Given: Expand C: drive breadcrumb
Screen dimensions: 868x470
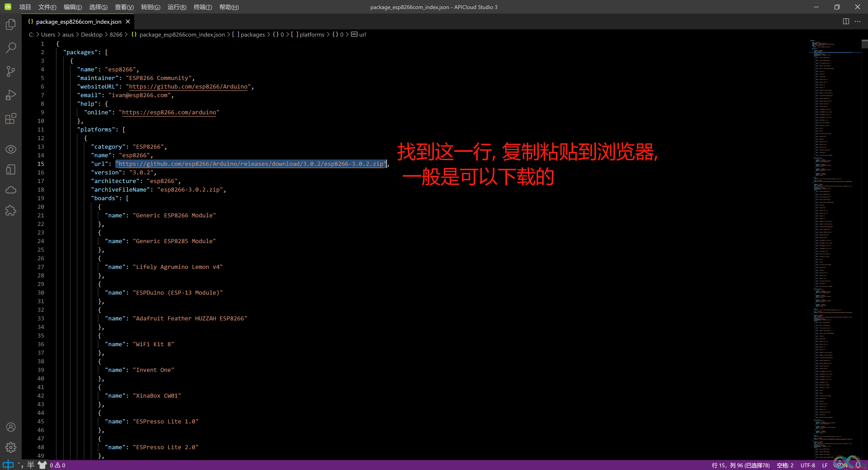Looking at the screenshot, I should click(x=31, y=34).
